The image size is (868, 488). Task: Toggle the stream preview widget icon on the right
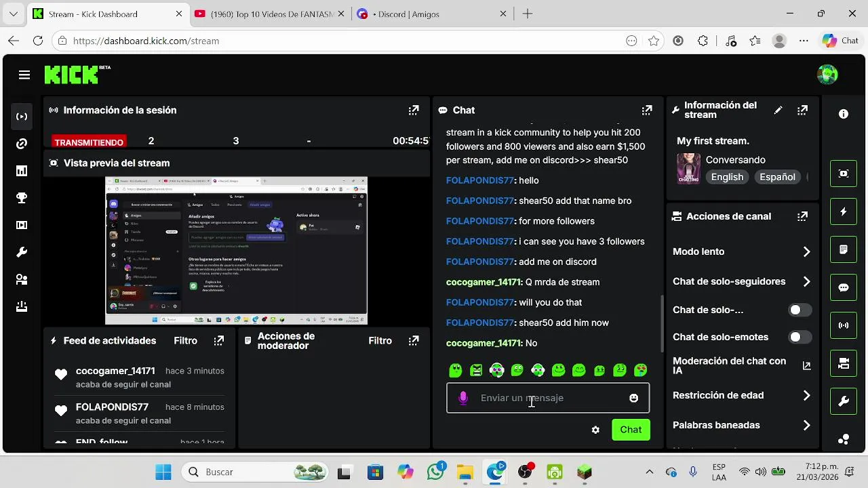(x=844, y=174)
